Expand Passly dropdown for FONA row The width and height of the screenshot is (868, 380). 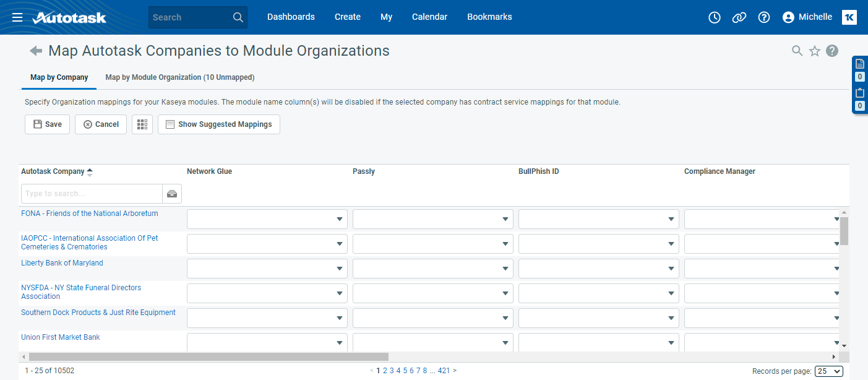[x=505, y=219]
